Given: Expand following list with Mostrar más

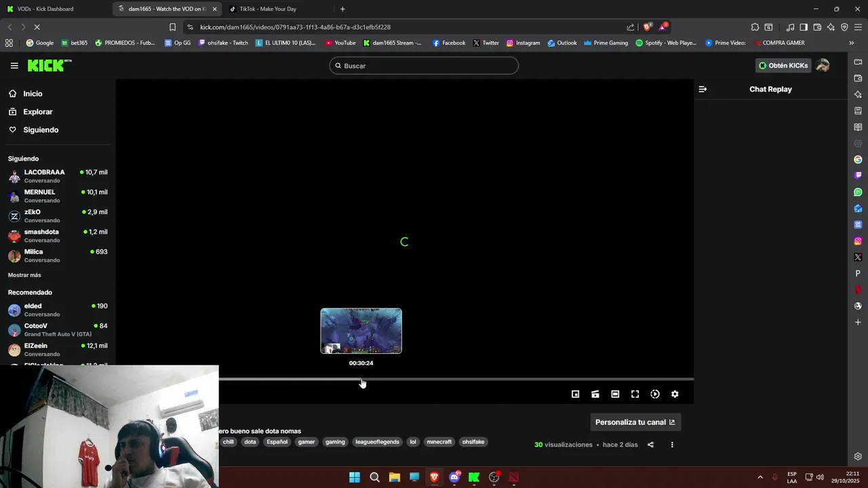Looking at the screenshot, I should [x=24, y=275].
